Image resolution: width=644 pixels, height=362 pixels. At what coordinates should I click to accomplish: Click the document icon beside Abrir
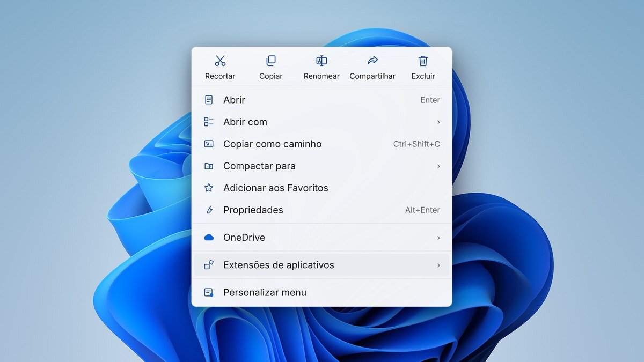pos(209,100)
